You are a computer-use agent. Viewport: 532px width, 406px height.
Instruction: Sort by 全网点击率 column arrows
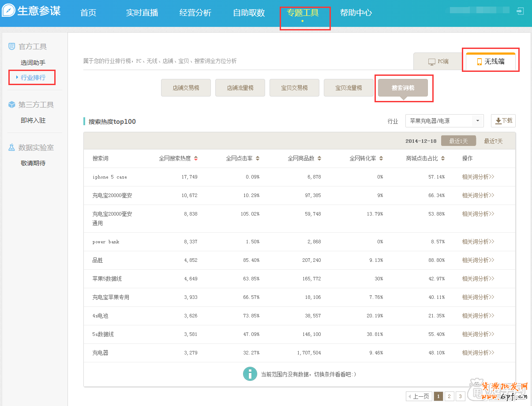click(258, 159)
